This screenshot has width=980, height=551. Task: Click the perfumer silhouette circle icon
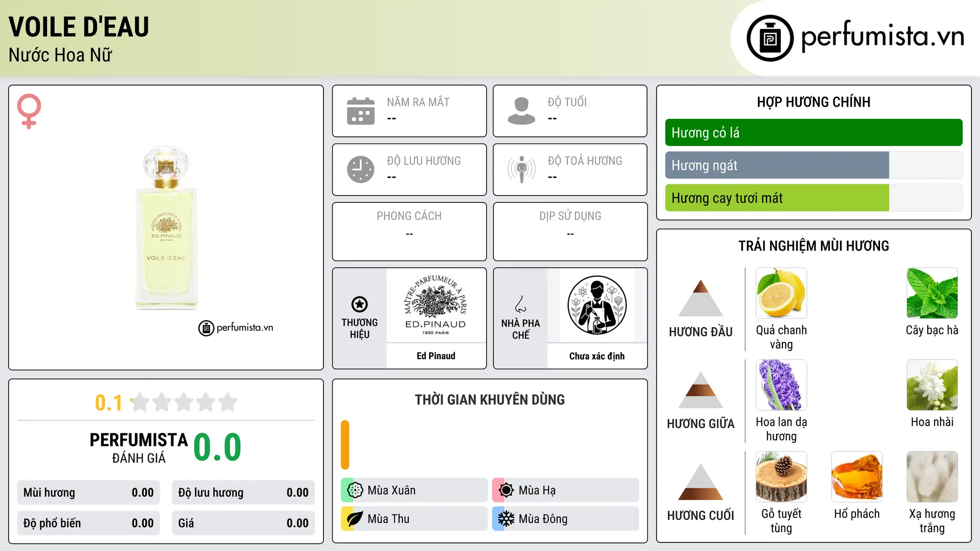[x=597, y=305]
